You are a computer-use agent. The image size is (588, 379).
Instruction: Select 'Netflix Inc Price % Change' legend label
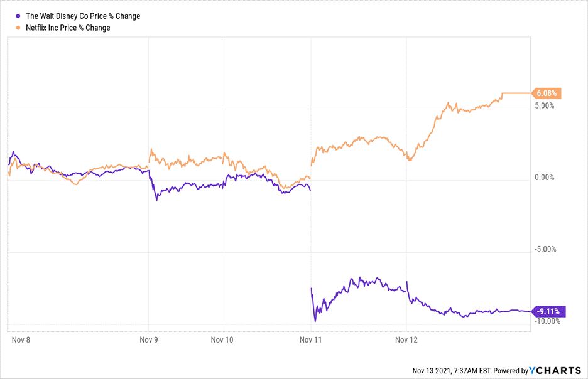pos(68,28)
